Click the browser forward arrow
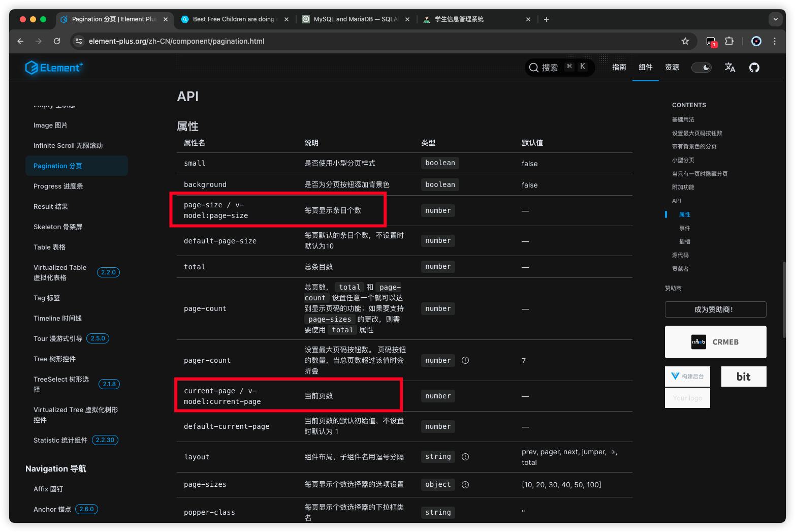This screenshot has width=795, height=532. [39, 41]
